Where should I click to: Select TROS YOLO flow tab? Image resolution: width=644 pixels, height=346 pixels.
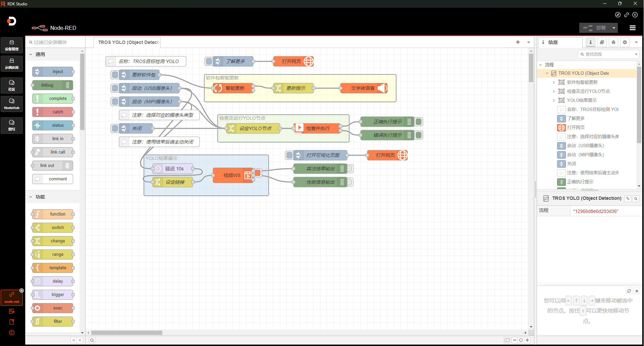127,42
